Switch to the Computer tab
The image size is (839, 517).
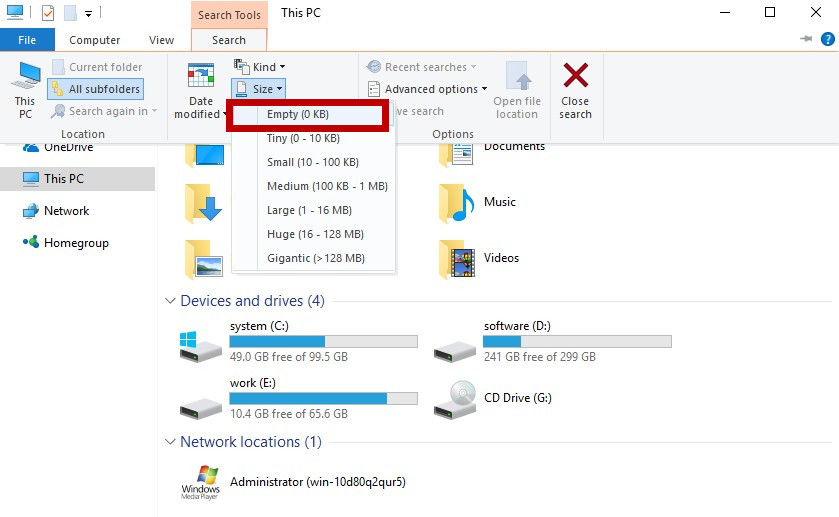point(94,40)
